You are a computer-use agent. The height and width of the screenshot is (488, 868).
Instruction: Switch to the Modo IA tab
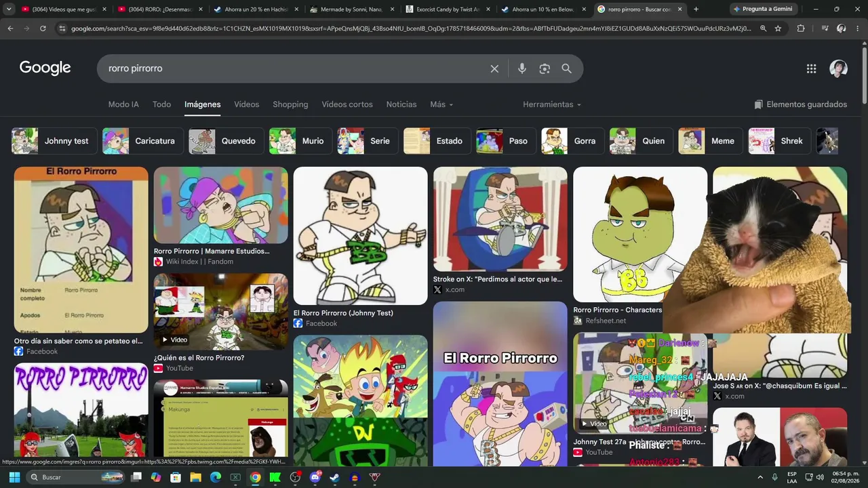click(123, 104)
